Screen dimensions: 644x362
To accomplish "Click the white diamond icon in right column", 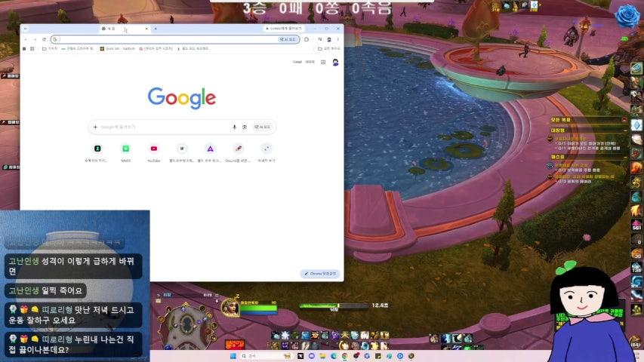I will [636, 124].
